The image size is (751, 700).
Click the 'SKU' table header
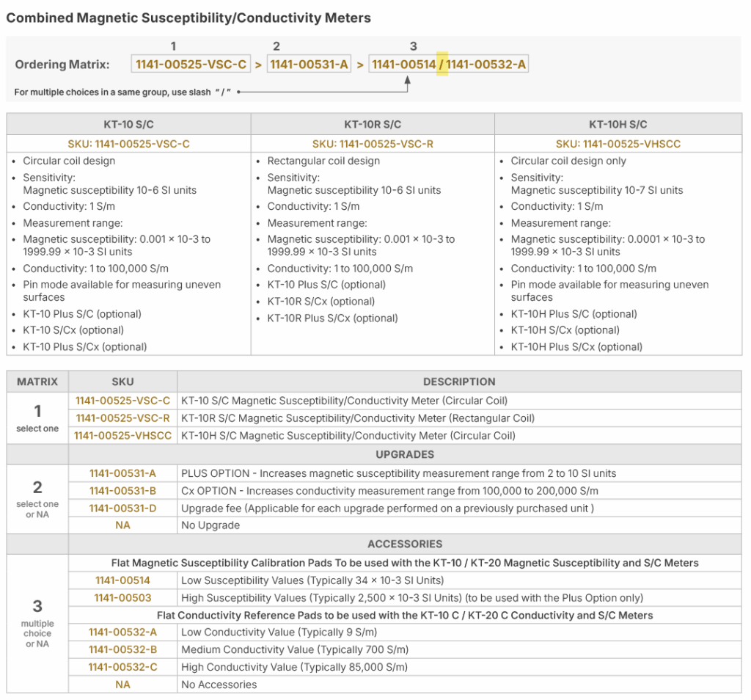click(x=122, y=382)
